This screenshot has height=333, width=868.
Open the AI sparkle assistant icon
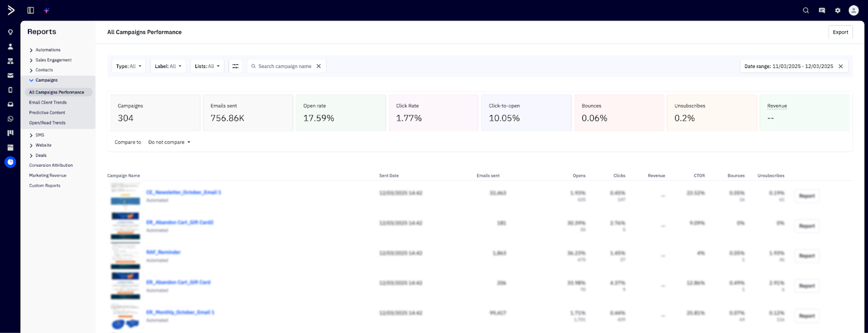pos(46,10)
